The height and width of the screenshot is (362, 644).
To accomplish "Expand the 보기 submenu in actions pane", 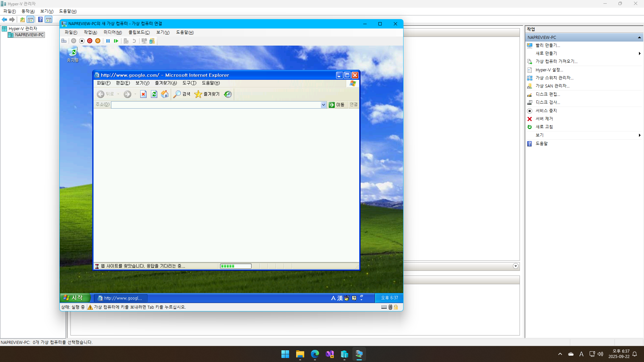I will 640,135.
